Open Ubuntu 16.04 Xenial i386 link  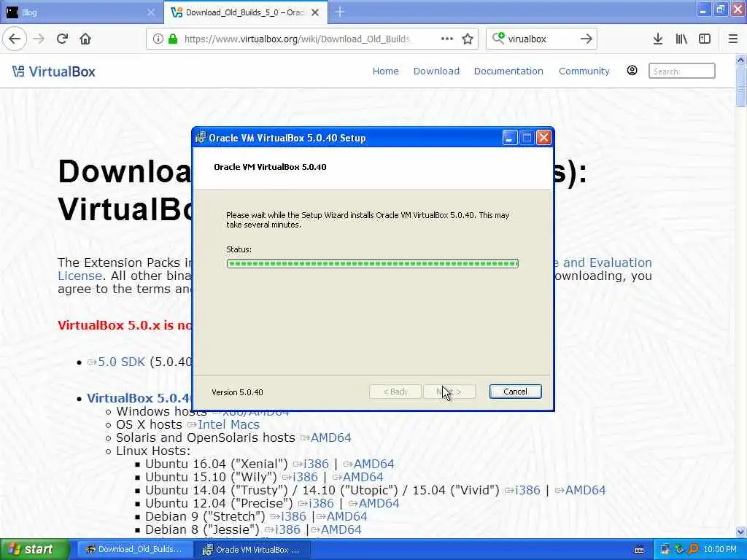pos(311,464)
